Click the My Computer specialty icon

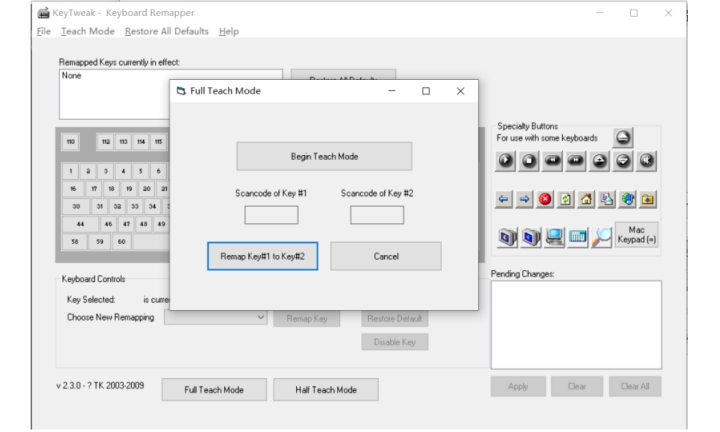[553, 239]
